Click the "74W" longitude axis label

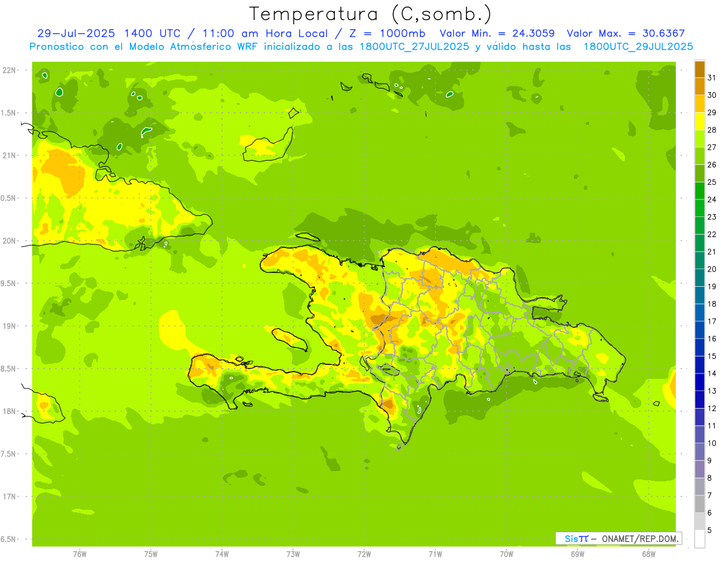[222, 554]
